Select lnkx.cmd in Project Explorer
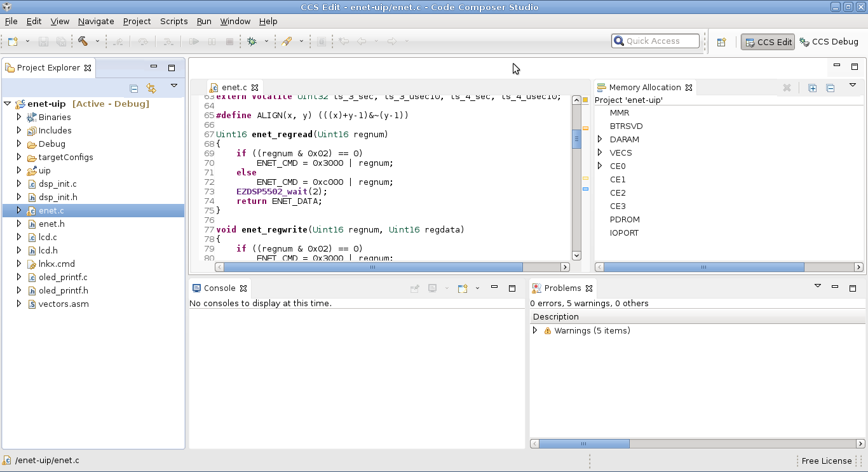Image resolution: width=868 pixels, height=472 pixels. click(x=57, y=264)
